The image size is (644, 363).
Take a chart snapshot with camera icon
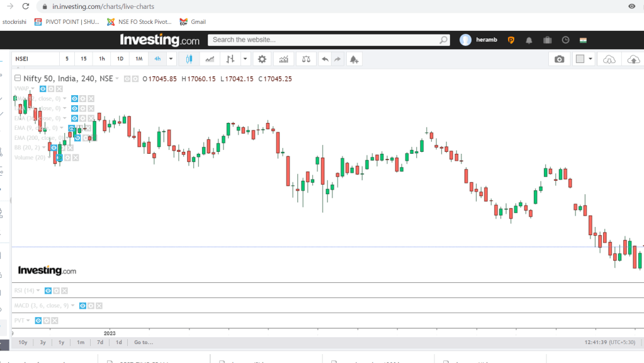[559, 59]
